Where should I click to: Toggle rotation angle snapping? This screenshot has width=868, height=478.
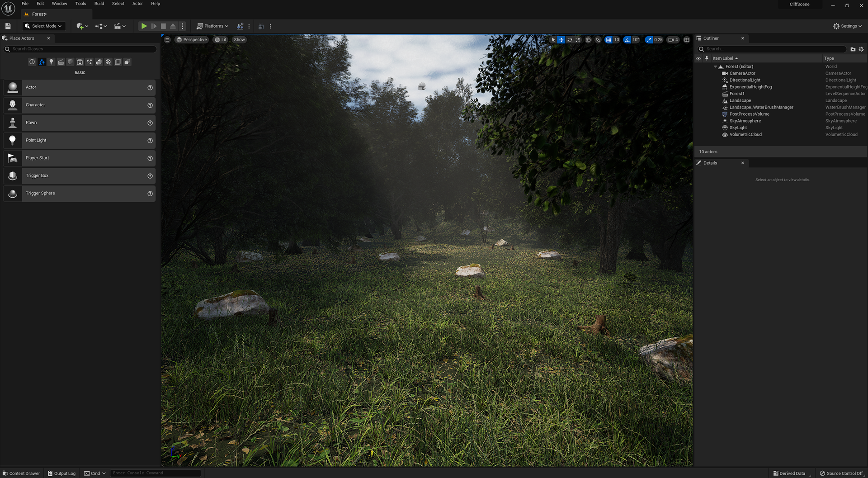627,40
